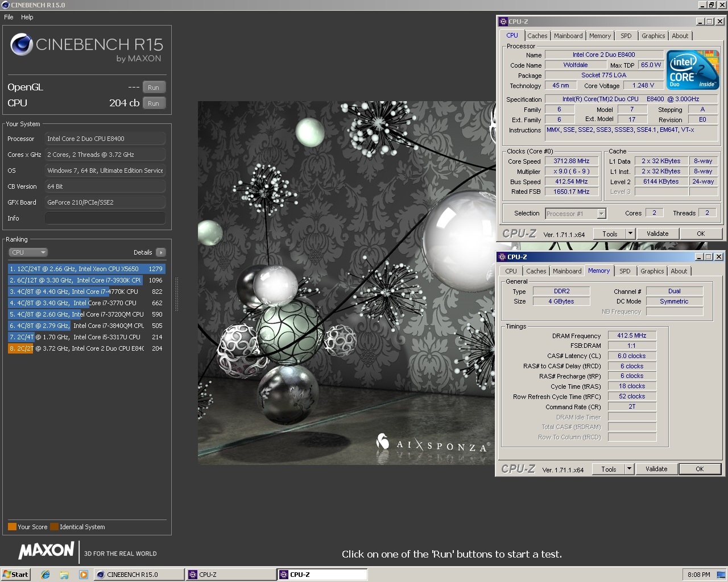Click Validate in upper CPU-Z window

[x=657, y=234]
